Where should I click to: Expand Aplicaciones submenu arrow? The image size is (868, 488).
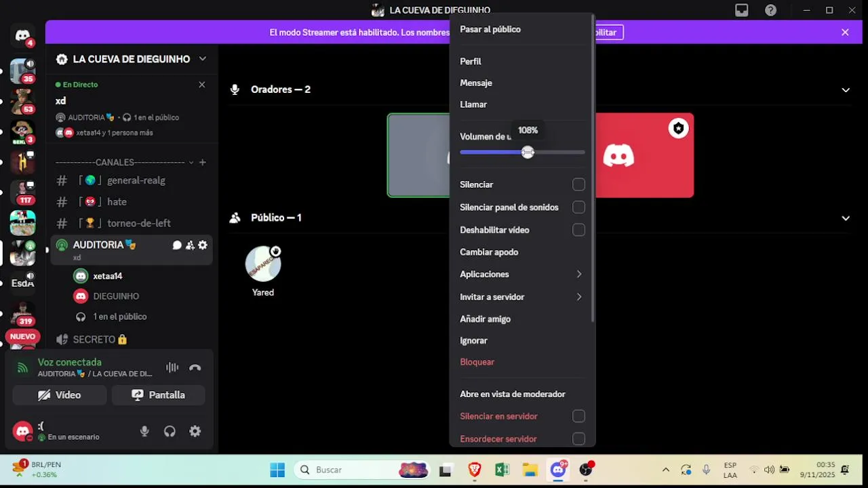point(579,274)
